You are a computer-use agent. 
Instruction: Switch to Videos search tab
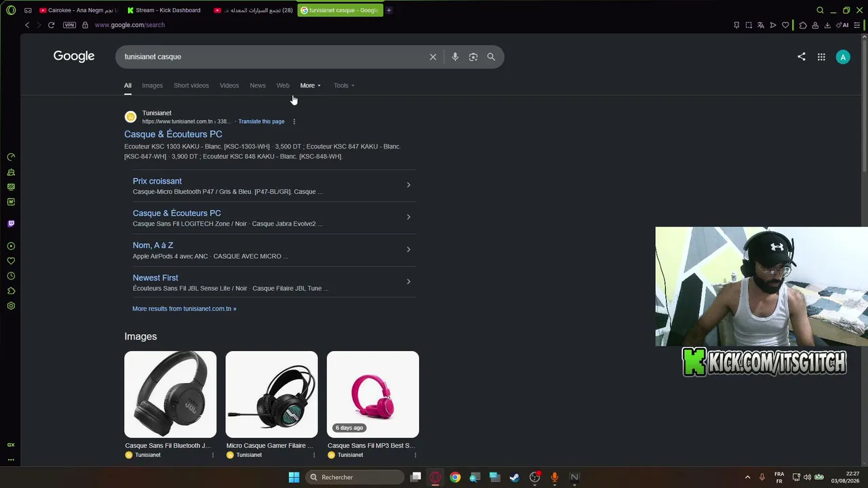(229, 85)
